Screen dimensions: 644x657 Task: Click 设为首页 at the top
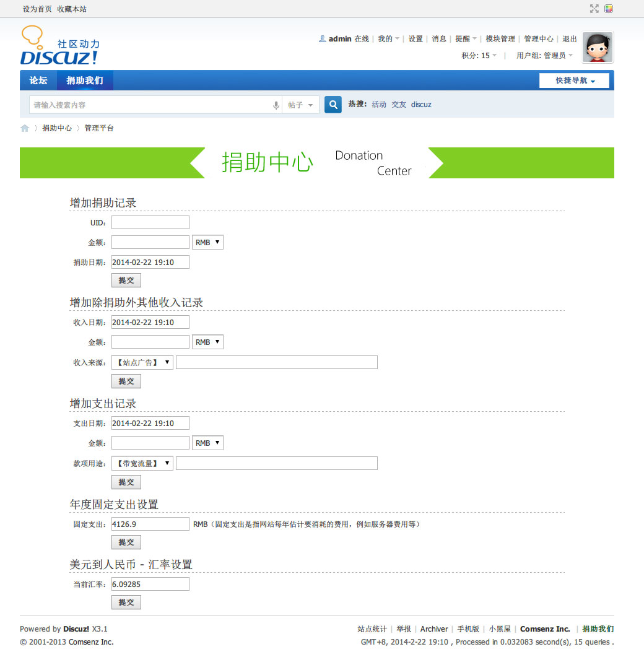tap(37, 9)
